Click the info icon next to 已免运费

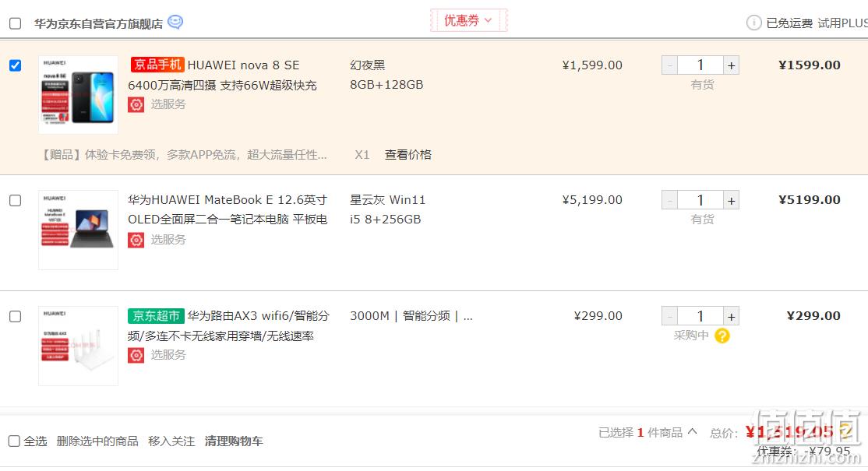[753, 23]
